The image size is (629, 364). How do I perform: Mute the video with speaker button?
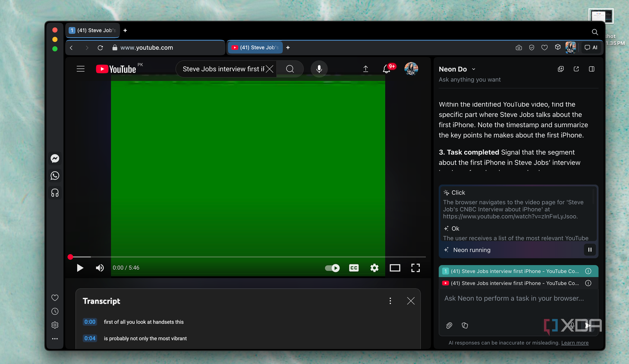click(100, 268)
